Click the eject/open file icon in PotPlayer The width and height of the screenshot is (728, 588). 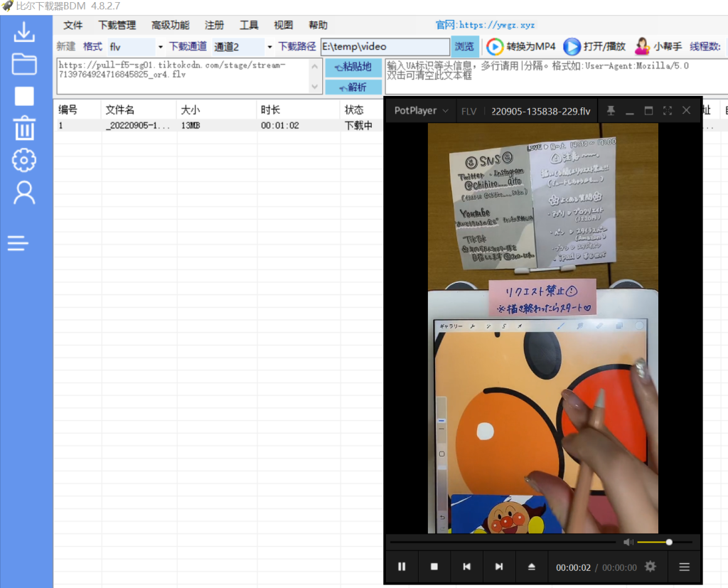tap(532, 566)
